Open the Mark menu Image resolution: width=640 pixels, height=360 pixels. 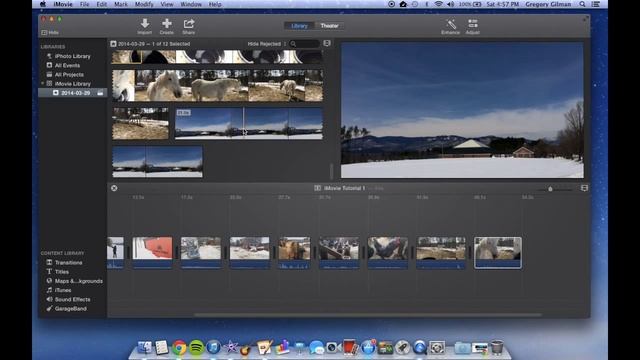[120, 4]
